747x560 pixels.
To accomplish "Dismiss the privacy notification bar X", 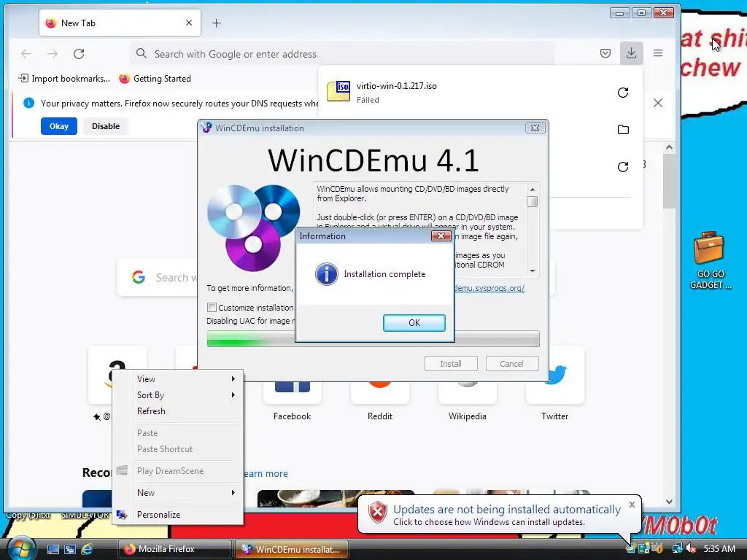I will click(658, 103).
